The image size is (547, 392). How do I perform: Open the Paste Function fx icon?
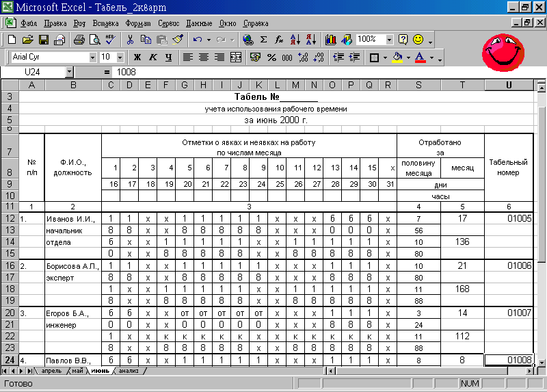coord(279,40)
